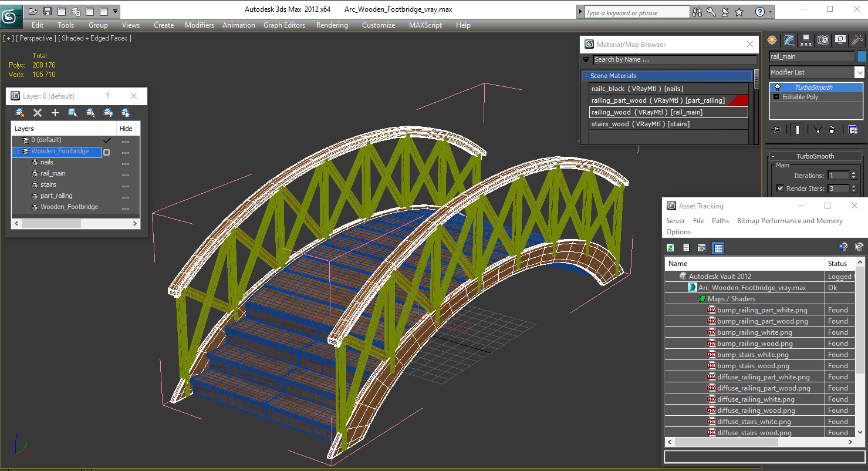Screen dimensions: 868x471
Task: Click Configure Modifier Sets icon
Action: coord(853,130)
